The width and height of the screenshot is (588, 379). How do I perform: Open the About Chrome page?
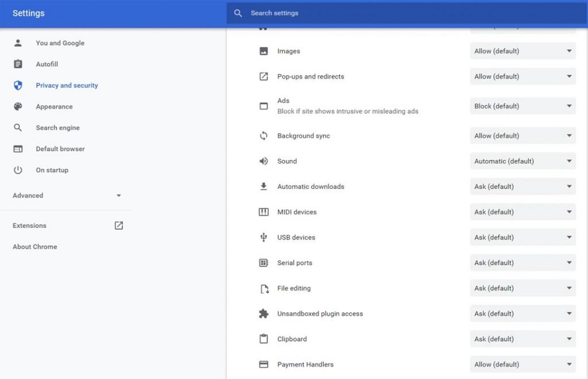[x=35, y=247]
